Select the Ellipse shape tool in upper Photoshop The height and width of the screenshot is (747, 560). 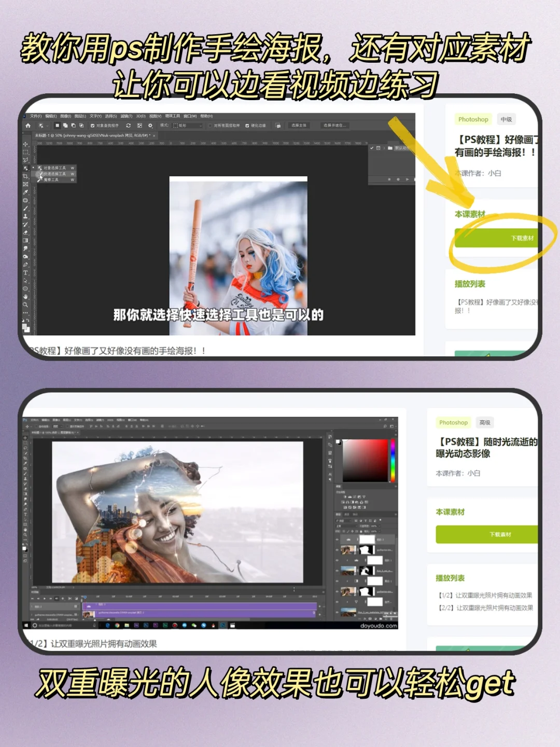25,288
